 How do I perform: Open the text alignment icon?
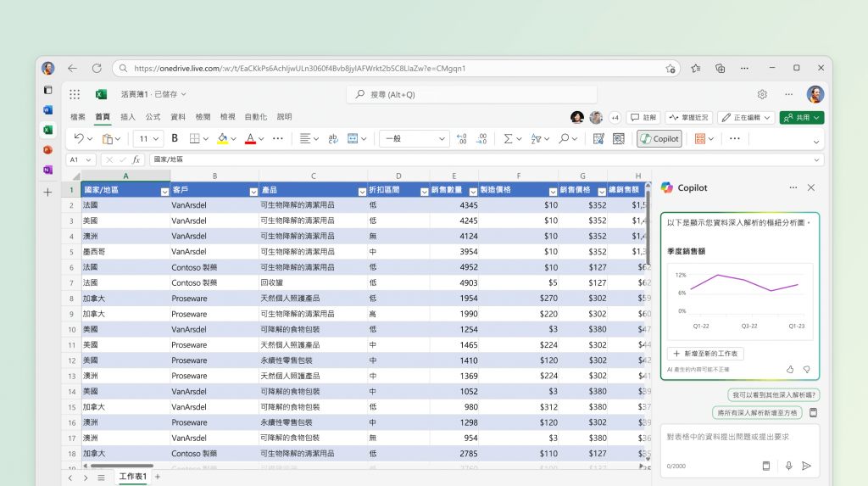[x=305, y=138]
